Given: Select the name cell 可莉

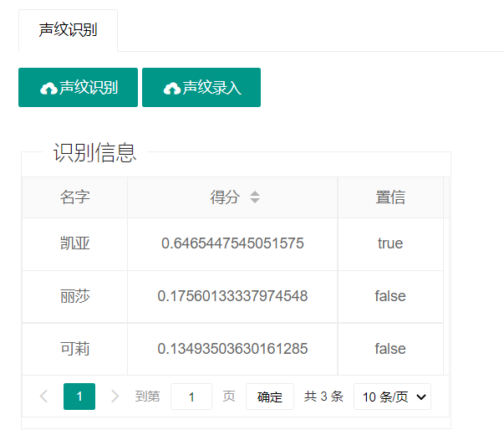Looking at the screenshot, I should 75,349.
